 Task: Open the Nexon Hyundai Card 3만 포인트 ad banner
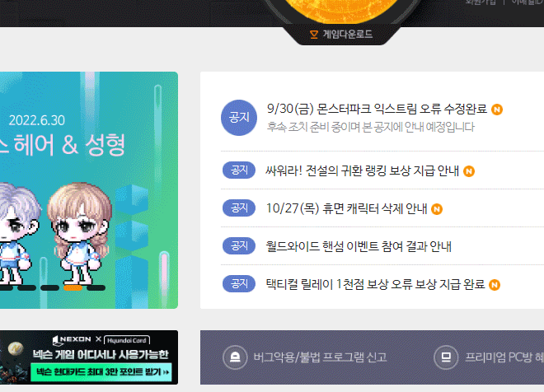89,357
